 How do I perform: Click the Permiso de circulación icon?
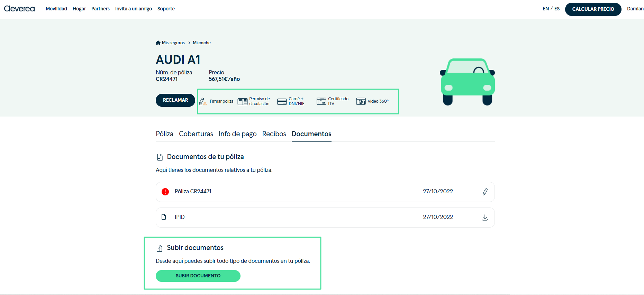(x=243, y=101)
